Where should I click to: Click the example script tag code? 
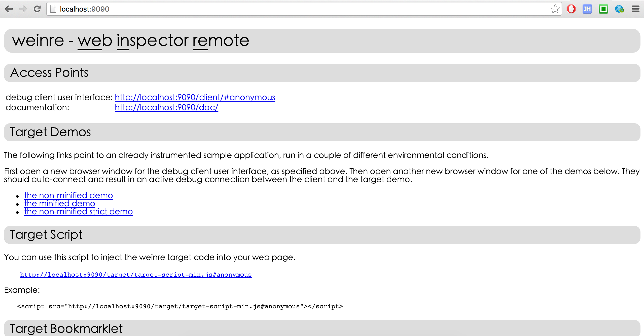click(180, 306)
